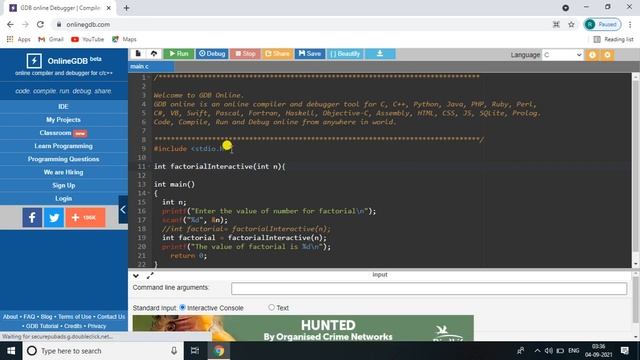The width and height of the screenshot is (640, 360).
Task: Click the OnlineGDB logo icon
Action: pyautogui.click(x=34, y=61)
